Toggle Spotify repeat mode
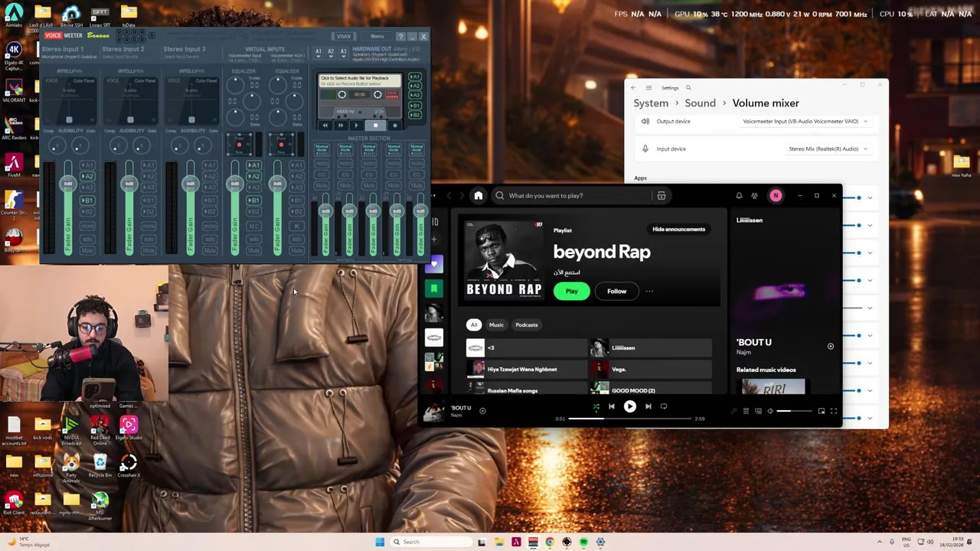This screenshot has height=551, width=980. [x=664, y=406]
